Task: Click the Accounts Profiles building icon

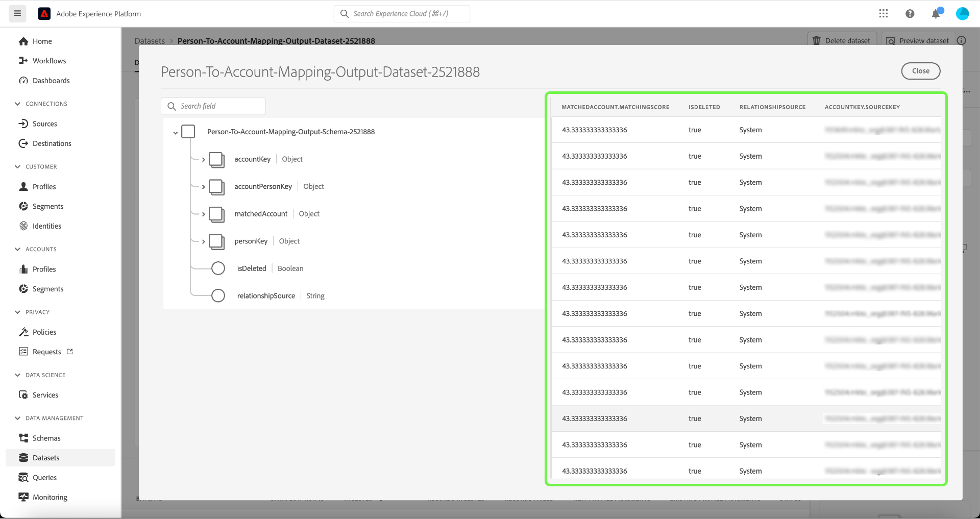Action: tap(23, 269)
